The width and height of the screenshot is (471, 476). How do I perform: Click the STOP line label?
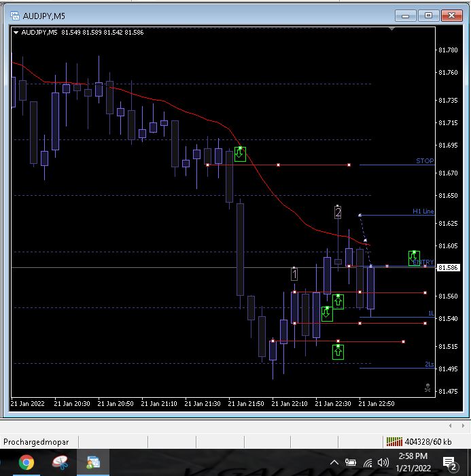(x=425, y=161)
